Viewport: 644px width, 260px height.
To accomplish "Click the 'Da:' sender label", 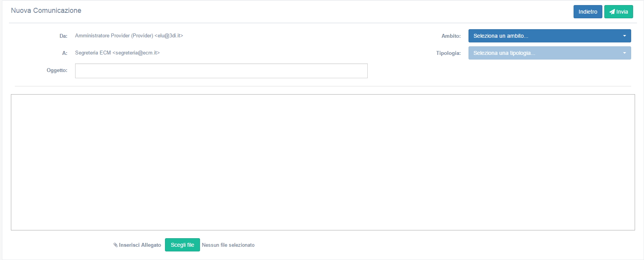I will [x=63, y=36].
